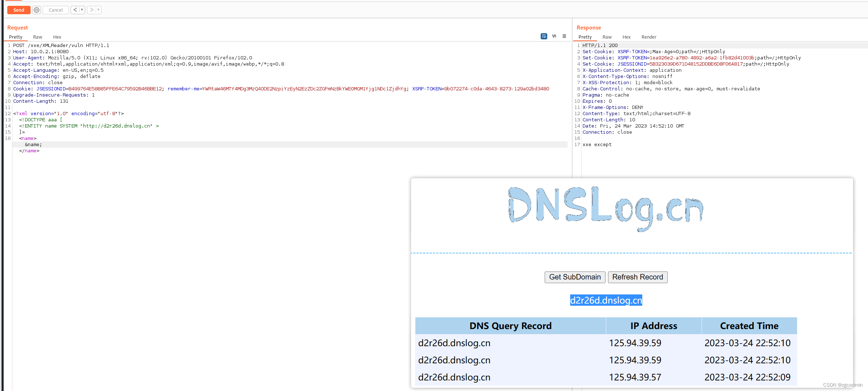Image resolution: width=868 pixels, height=391 pixels.
Task: Click the time cell 2023-03-24 22:52:09
Action: coord(747,377)
